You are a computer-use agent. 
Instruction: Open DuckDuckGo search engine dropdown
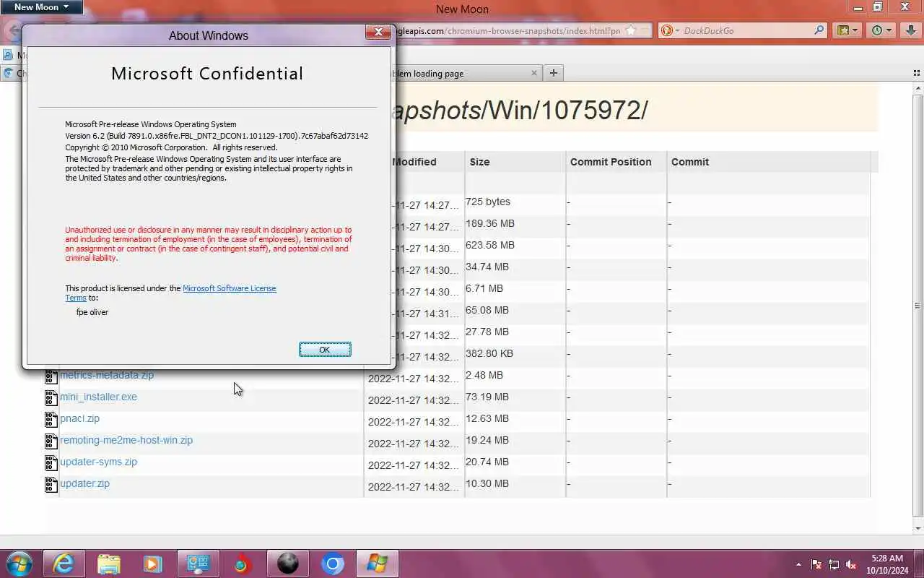[x=670, y=30]
